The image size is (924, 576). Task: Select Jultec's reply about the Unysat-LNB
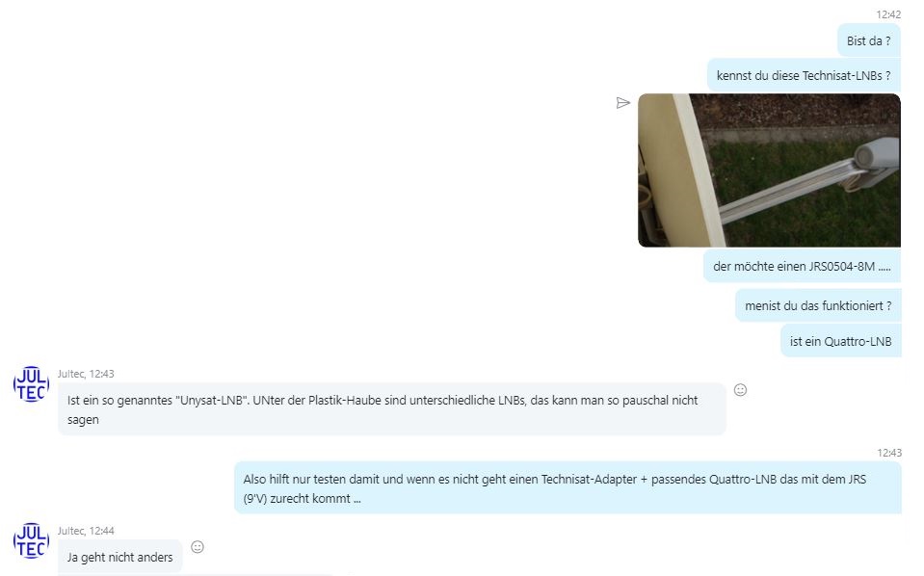point(392,409)
